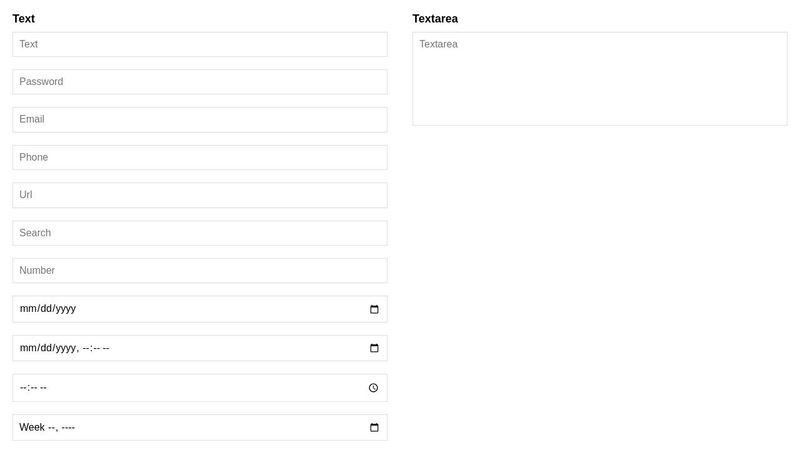The image size is (800, 450).
Task: Select the week number segment in Week field
Action: tap(52, 428)
